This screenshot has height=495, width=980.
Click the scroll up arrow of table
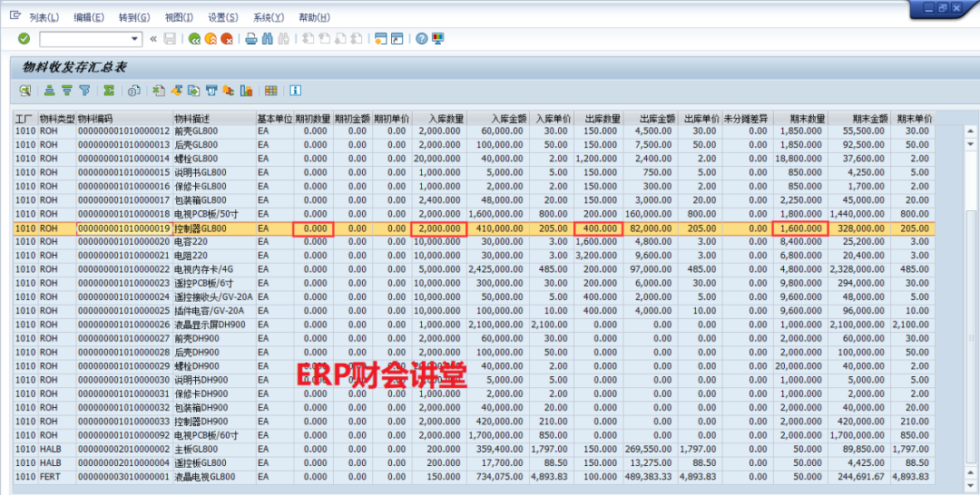point(970,131)
